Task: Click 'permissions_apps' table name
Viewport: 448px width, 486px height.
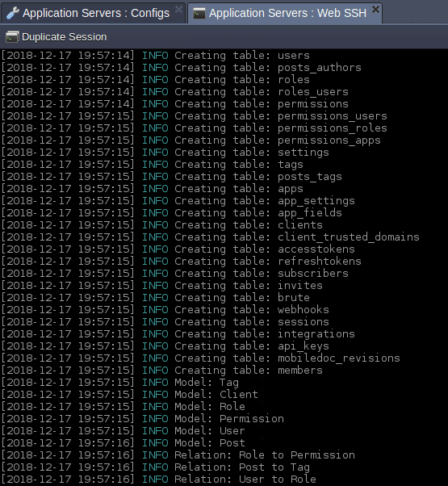Action: 329,140
